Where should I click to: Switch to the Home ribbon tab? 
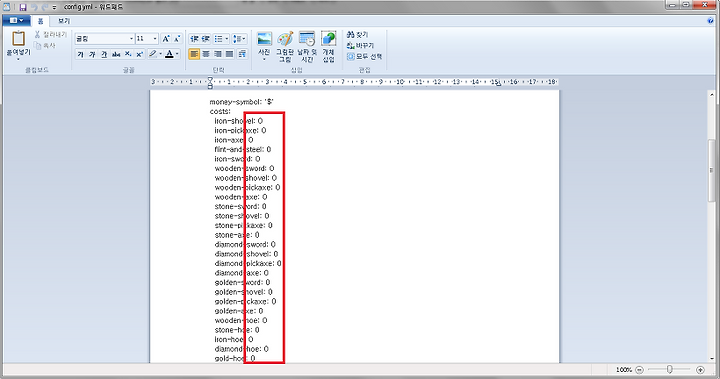point(40,21)
